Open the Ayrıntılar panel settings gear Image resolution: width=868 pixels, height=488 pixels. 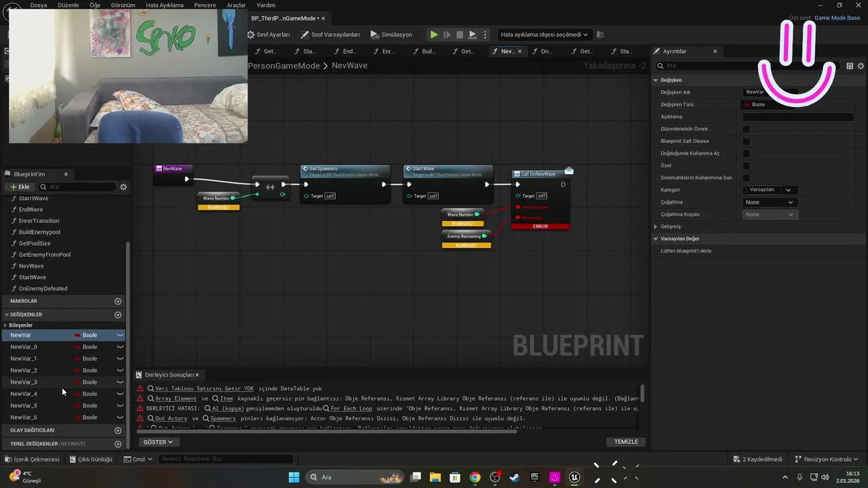coord(861,66)
